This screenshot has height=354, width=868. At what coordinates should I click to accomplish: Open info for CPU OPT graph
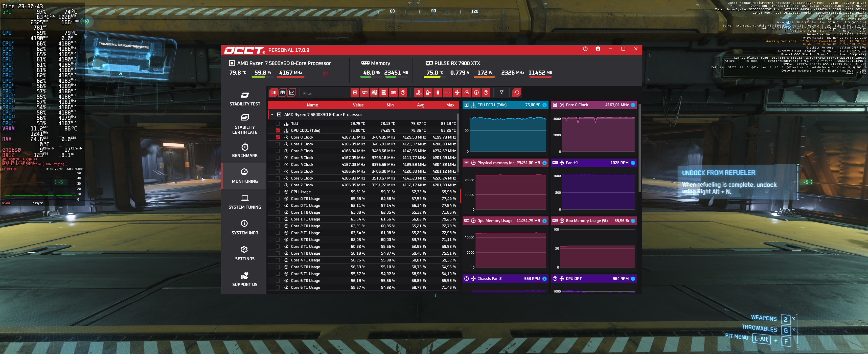pos(633,278)
